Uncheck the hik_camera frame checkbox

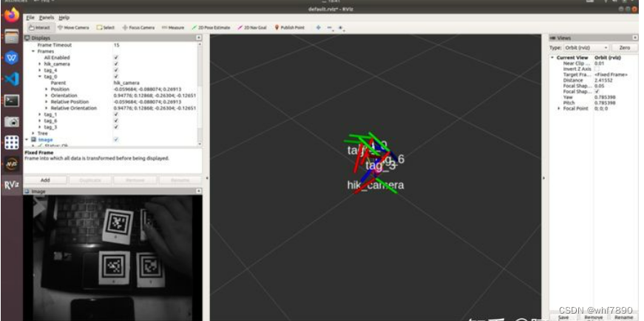coord(116,64)
